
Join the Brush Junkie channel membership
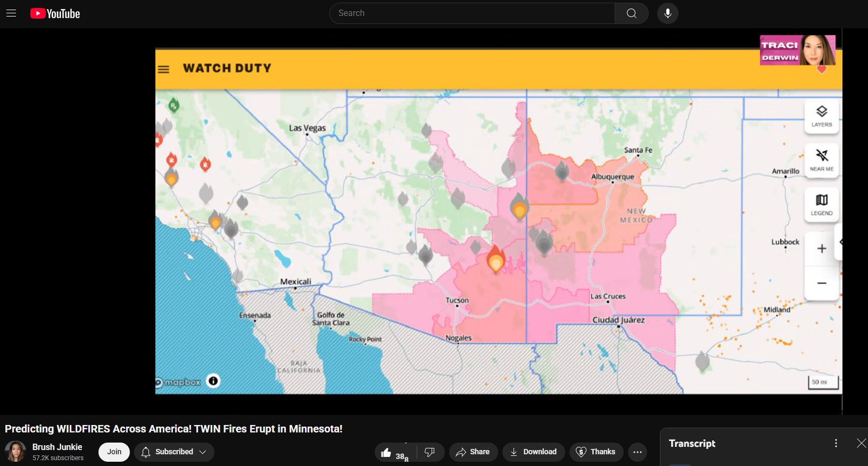(x=114, y=452)
